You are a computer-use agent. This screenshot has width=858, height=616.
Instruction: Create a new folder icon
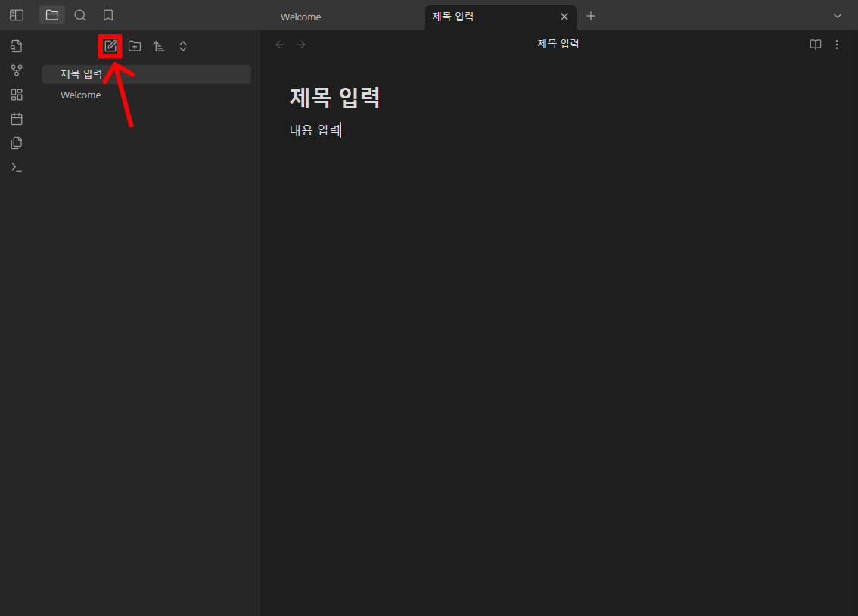(x=135, y=46)
